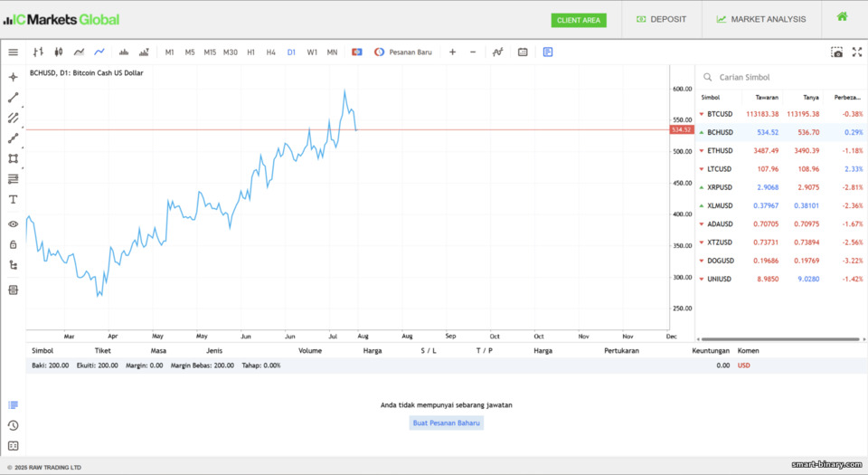The width and height of the screenshot is (868, 475).
Task: Toggle the blue market watch panel icon
Action: [x=548, y=52]
